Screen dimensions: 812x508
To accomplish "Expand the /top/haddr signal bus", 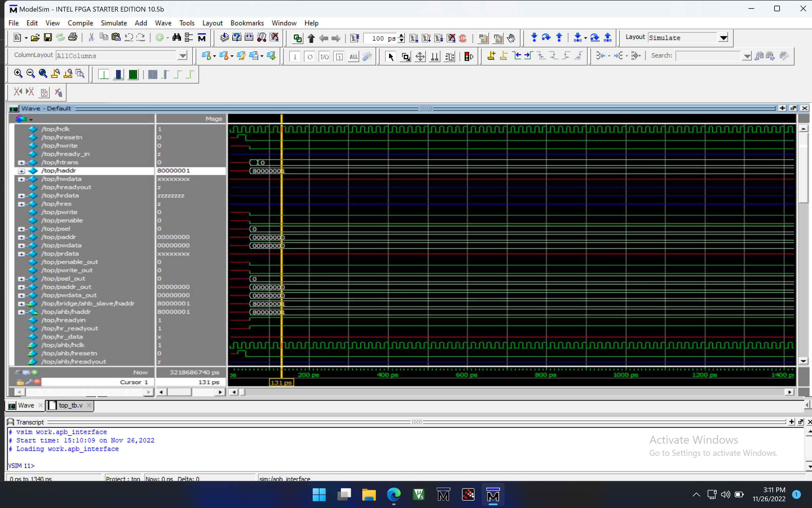I will point(21,171).
